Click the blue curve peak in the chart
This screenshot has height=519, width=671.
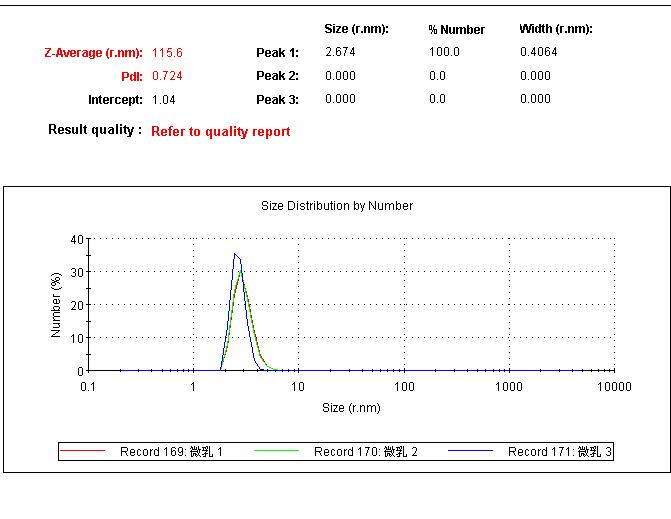tap(235, 254)
